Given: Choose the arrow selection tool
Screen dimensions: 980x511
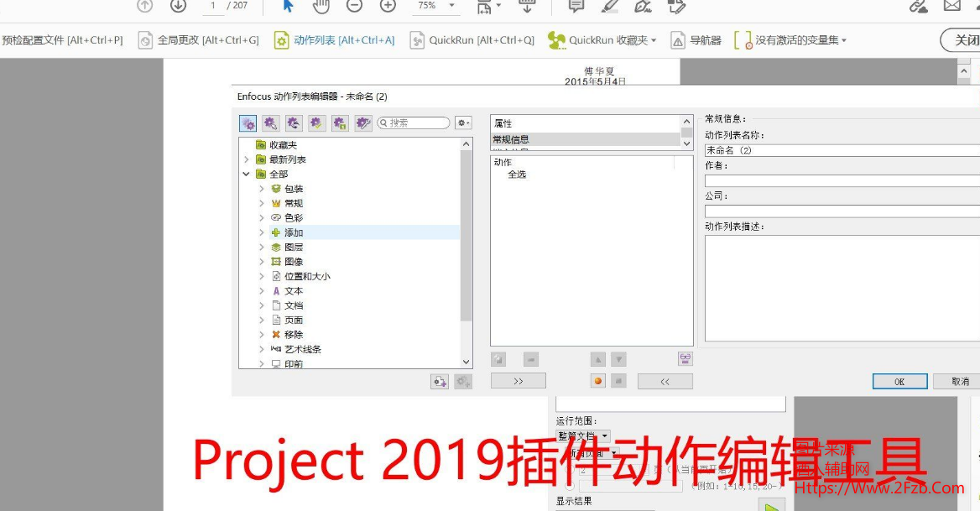Looking at the screenshot, I should 288,6.
